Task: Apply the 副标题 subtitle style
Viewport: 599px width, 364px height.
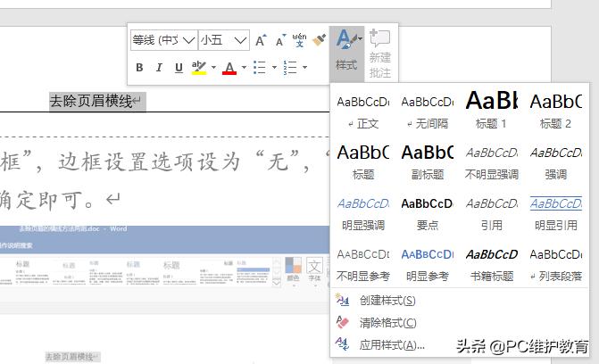Action: 428,162
